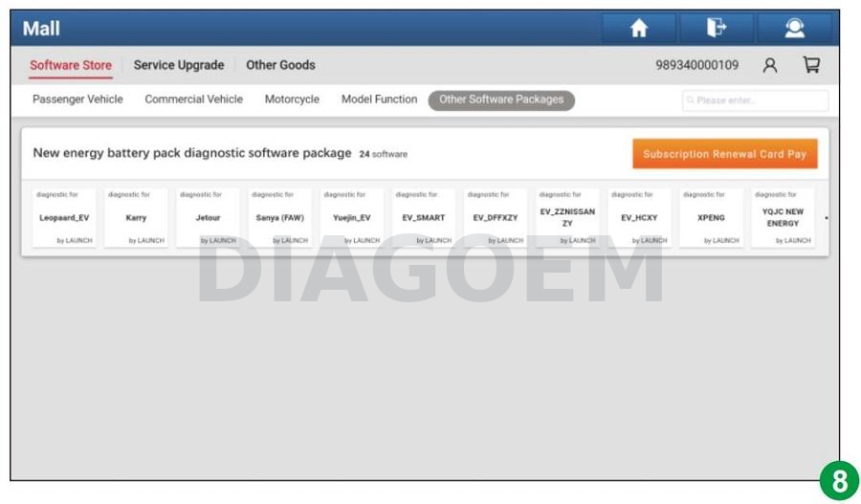Open the XPENG software card

click(712, 218)
